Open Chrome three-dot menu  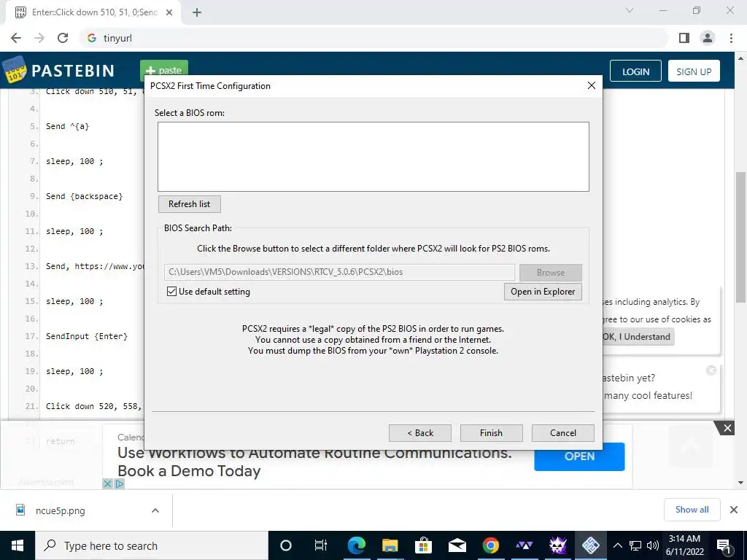tap(731, 38)
